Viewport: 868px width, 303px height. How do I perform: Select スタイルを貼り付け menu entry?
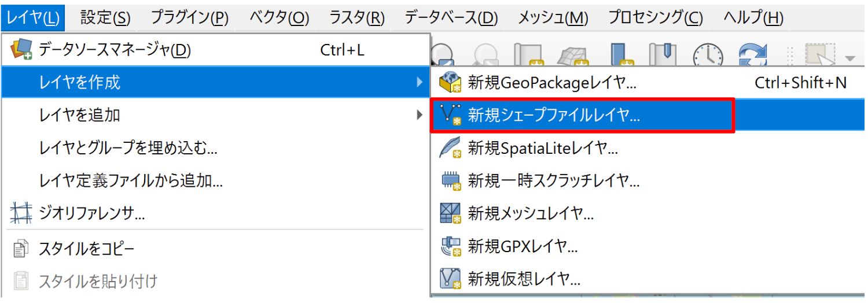[216, 282]
